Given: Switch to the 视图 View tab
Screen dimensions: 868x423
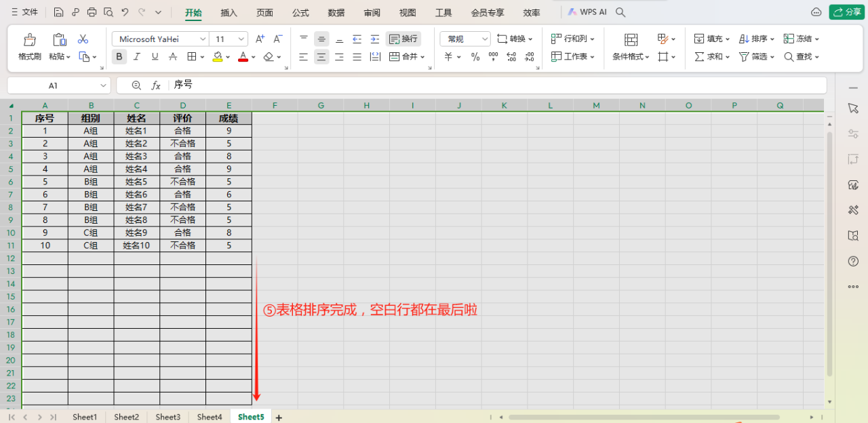Looking at the screenshot, I should [x=408, y=12].
